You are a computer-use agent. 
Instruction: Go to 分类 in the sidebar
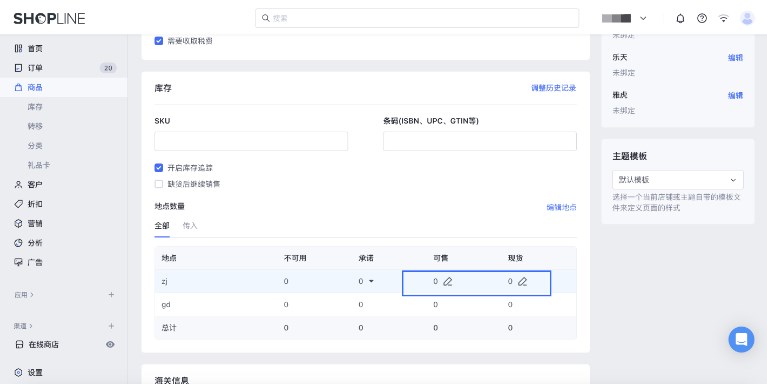pyautogui.click(x=35, y=146)
